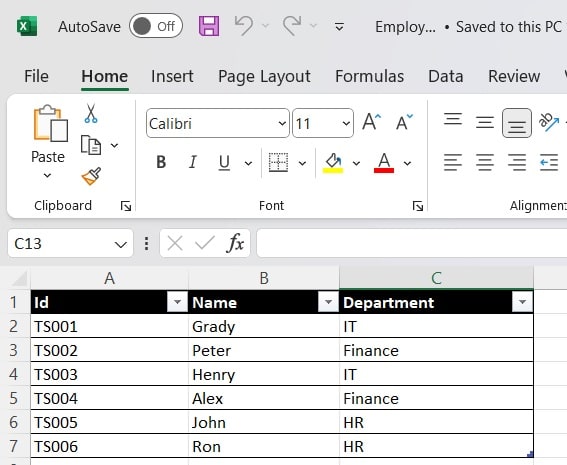Screen dimensions: 567x465
Task: Select the cell containing TS004
Action: (110, 398)
